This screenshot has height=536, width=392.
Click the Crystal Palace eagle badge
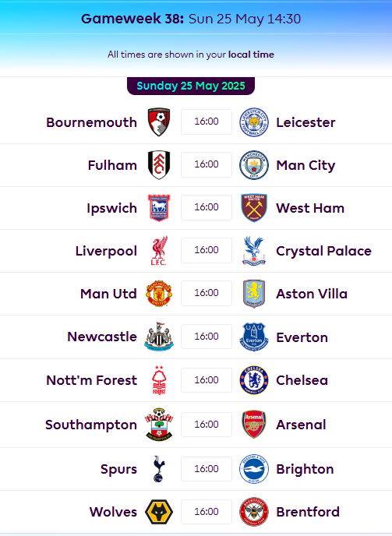coord(254,251)
